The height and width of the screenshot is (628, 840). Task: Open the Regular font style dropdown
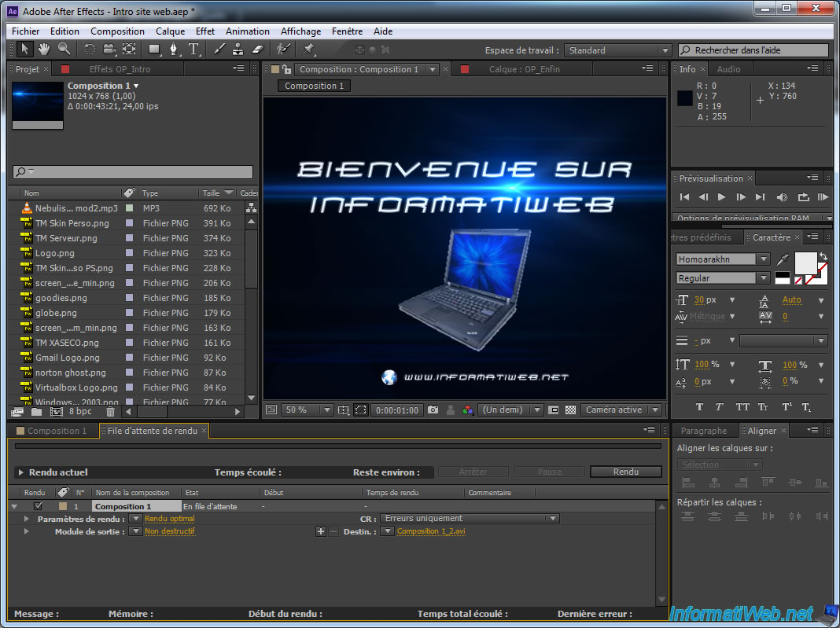click(764, 278)
